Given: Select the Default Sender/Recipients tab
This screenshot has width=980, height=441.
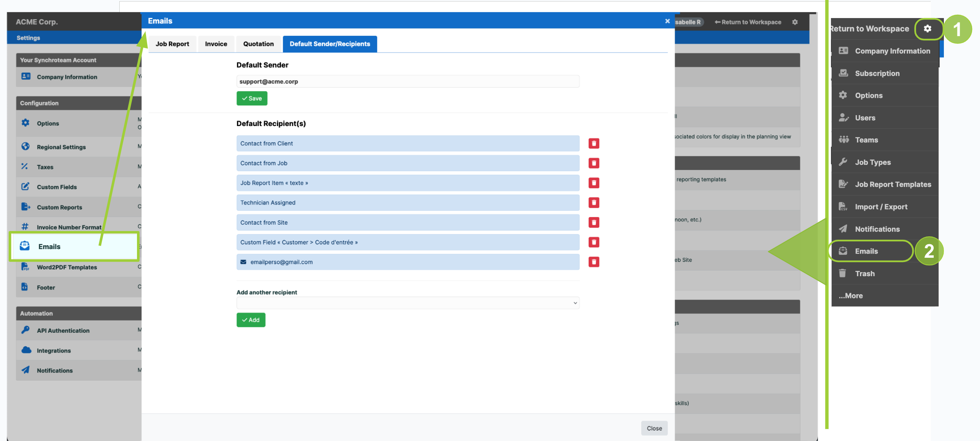Looking at the screenshot, I should click(330, 44).
